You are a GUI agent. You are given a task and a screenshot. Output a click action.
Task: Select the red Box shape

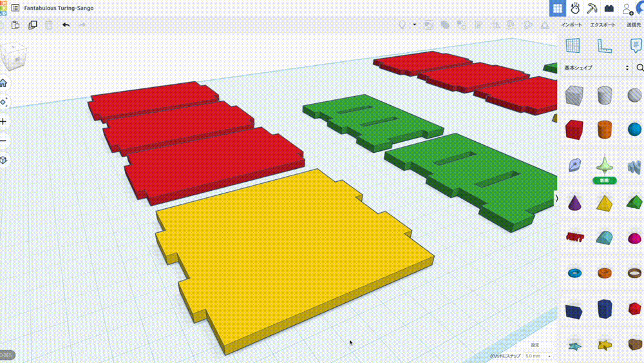(x=573, y=129)
